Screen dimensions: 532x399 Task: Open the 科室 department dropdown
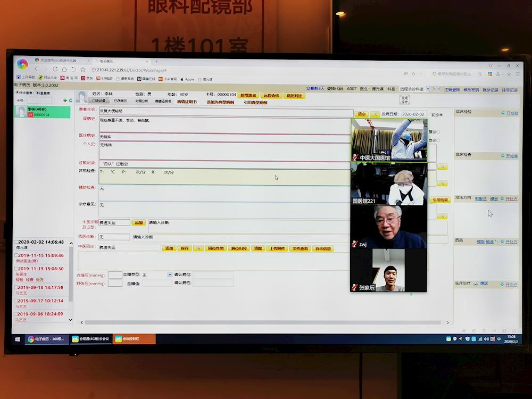pyautogui.click(x=429, y=89)
